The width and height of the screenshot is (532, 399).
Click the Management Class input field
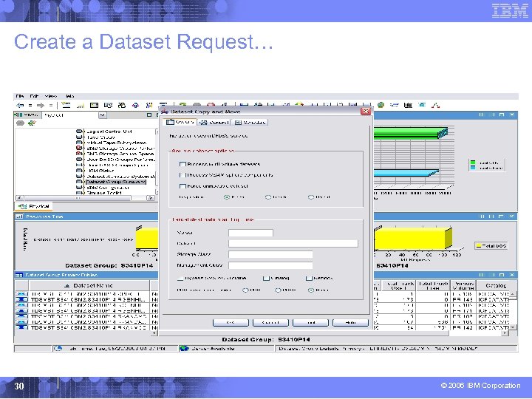point(270,265)
